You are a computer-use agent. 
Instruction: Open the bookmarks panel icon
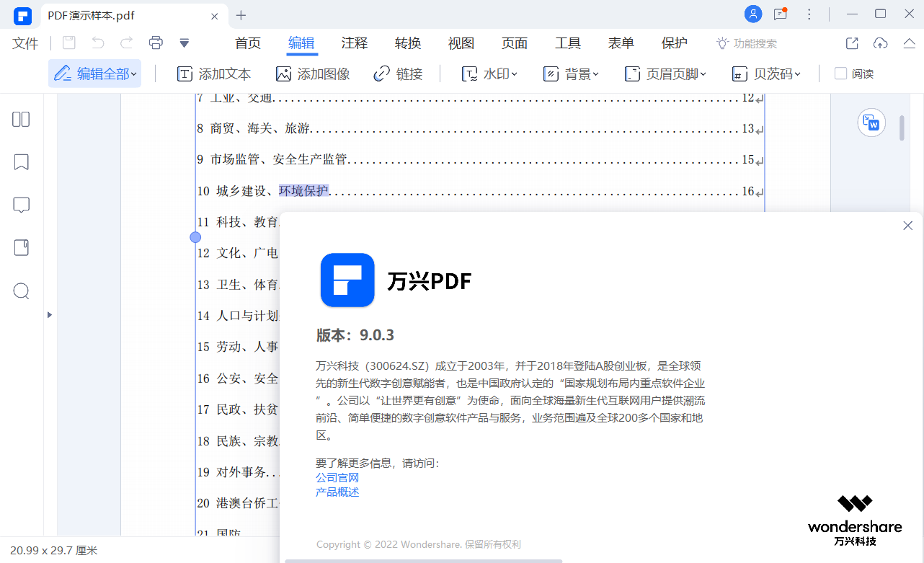click(21, 162)
